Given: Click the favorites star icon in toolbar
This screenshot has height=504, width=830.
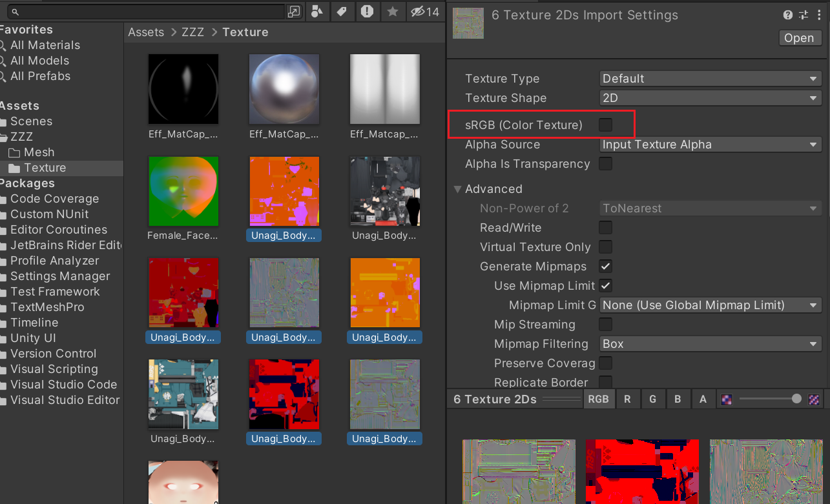Looking at the screenshot, I should pyautogui.click(x=392, y=12).
